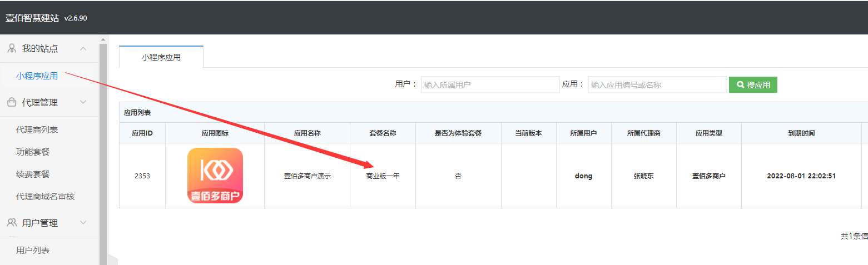
Task: Click the 套餐名称 column header
Action: [x=383, y=133]
